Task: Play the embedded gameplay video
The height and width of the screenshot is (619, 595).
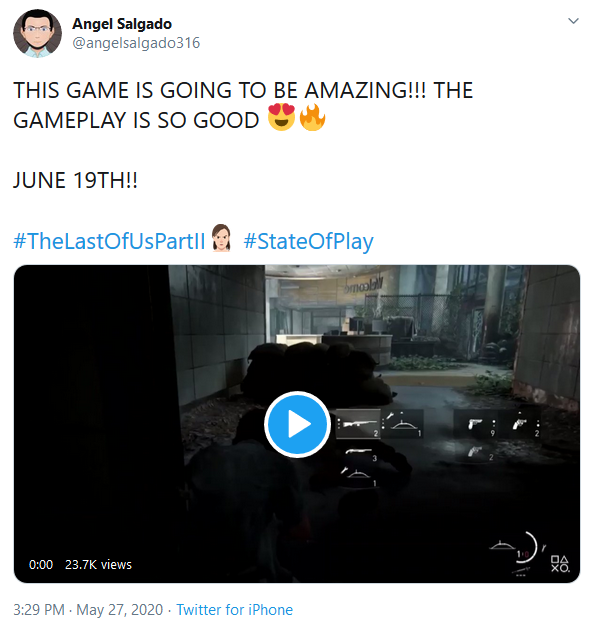Action: click(x=297, y=424)
